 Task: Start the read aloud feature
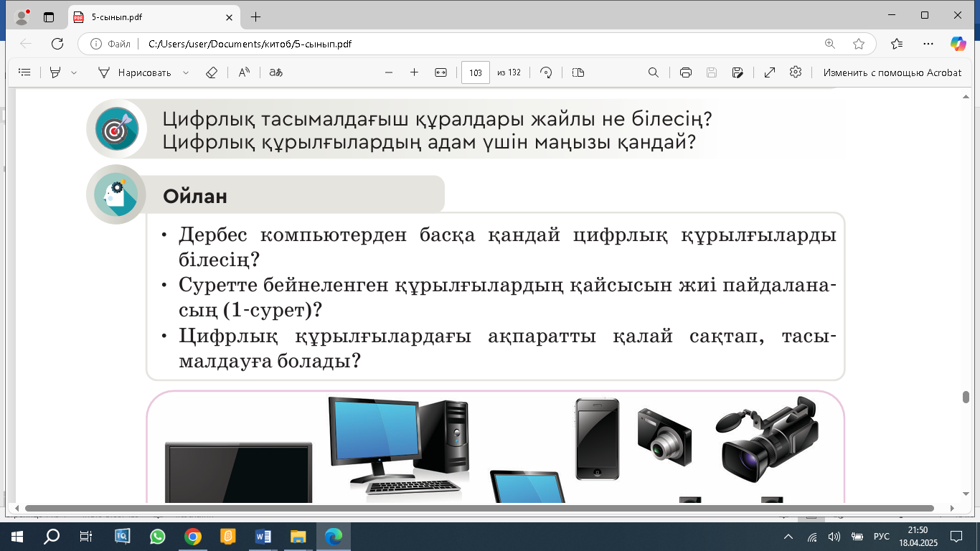click(x=245, y=72)
